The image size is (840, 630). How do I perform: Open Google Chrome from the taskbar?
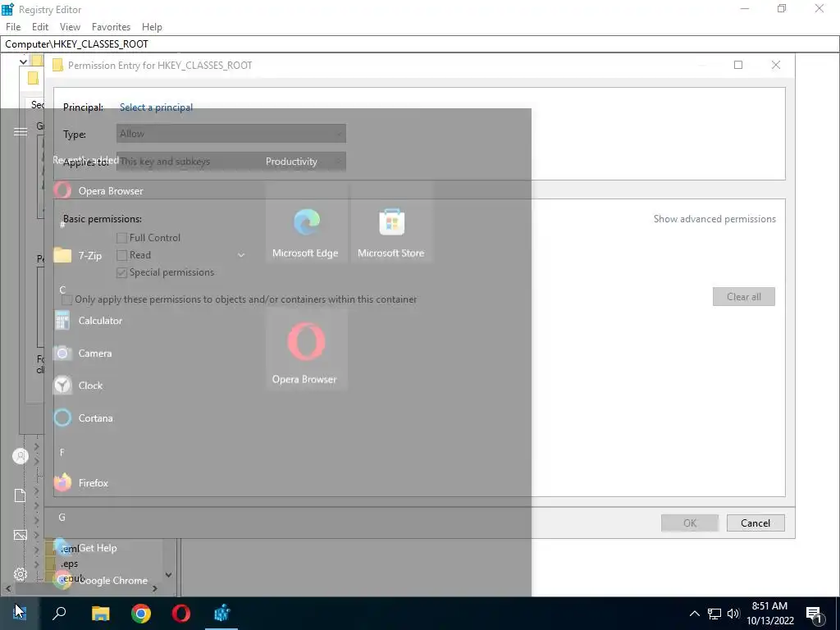click(141, 613)
